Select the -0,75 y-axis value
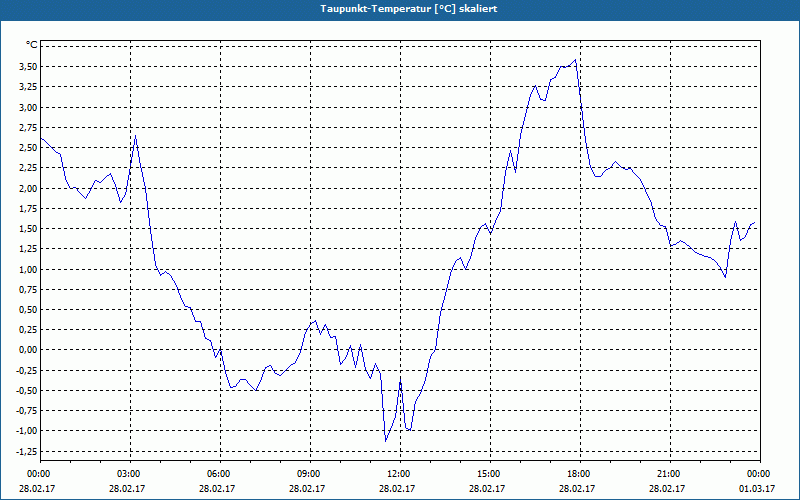800x500 pixels. pos(27,411)
